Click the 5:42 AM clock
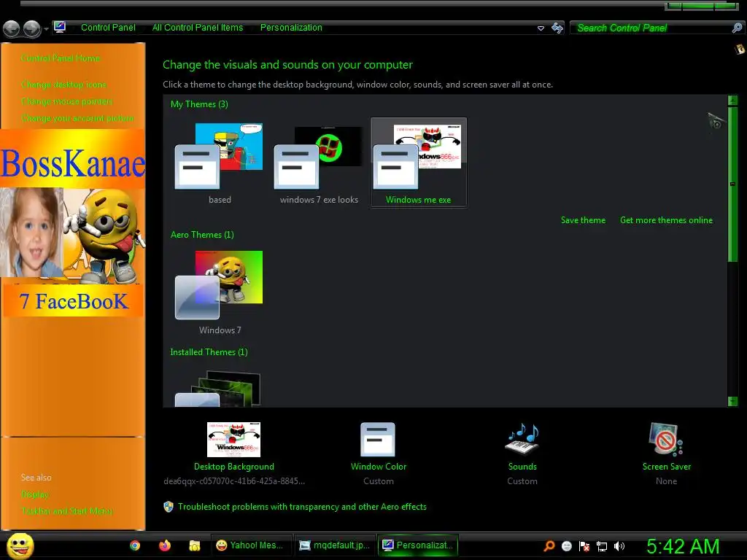This screenshot has height=560, width=747. [x=683, y=547]
